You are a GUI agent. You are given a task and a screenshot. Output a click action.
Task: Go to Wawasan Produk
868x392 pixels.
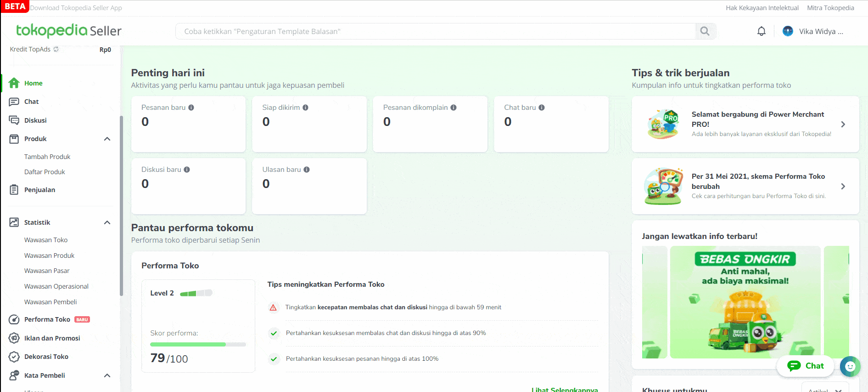point(49,256)
